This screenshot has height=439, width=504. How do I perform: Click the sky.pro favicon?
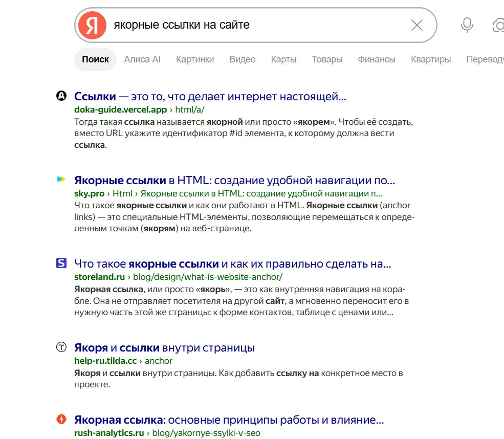[61, 179]
